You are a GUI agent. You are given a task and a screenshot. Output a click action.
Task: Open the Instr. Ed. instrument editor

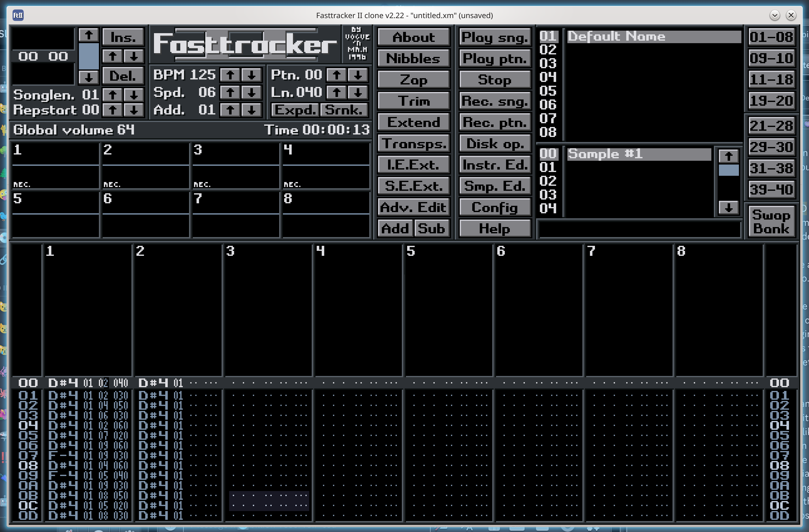click(x=495, y=165)
